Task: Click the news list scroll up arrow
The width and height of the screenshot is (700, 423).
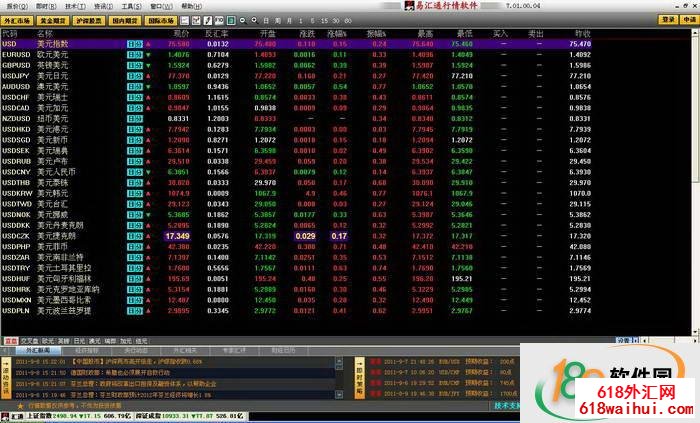Action: [x=339, y=361]
